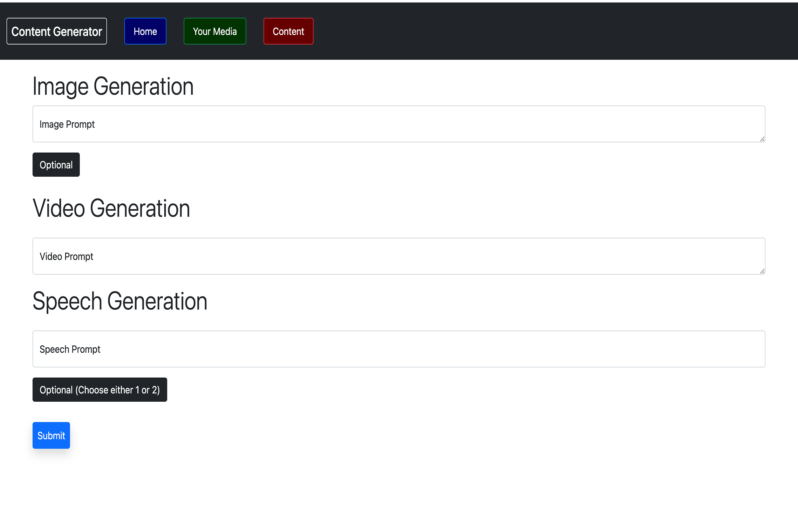Open the Your Media page
Image resolution: width=798 pixels, height=532 pixels.
pyautogui.click(x=215, y=31)
